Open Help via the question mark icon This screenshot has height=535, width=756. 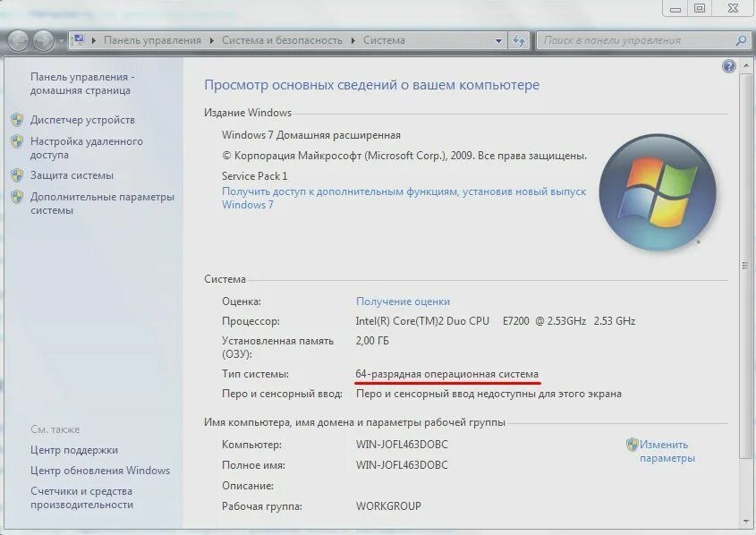pos(729,66)
